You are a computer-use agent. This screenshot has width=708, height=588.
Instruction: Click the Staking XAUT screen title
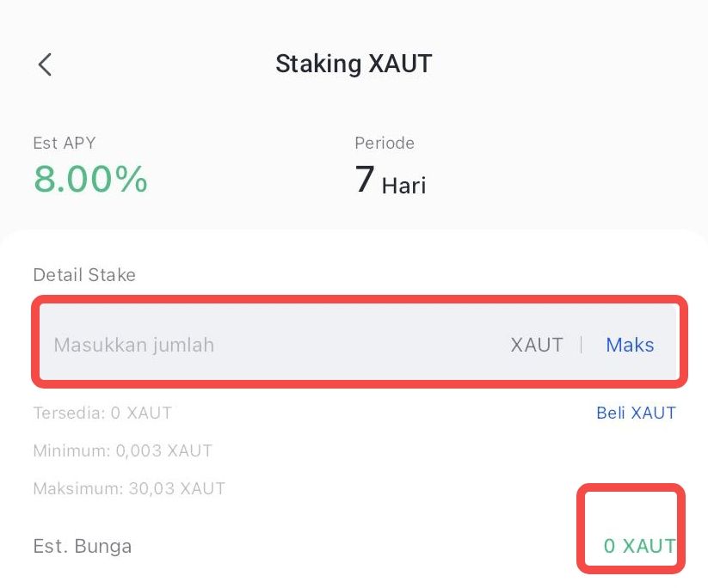point(354,63)
